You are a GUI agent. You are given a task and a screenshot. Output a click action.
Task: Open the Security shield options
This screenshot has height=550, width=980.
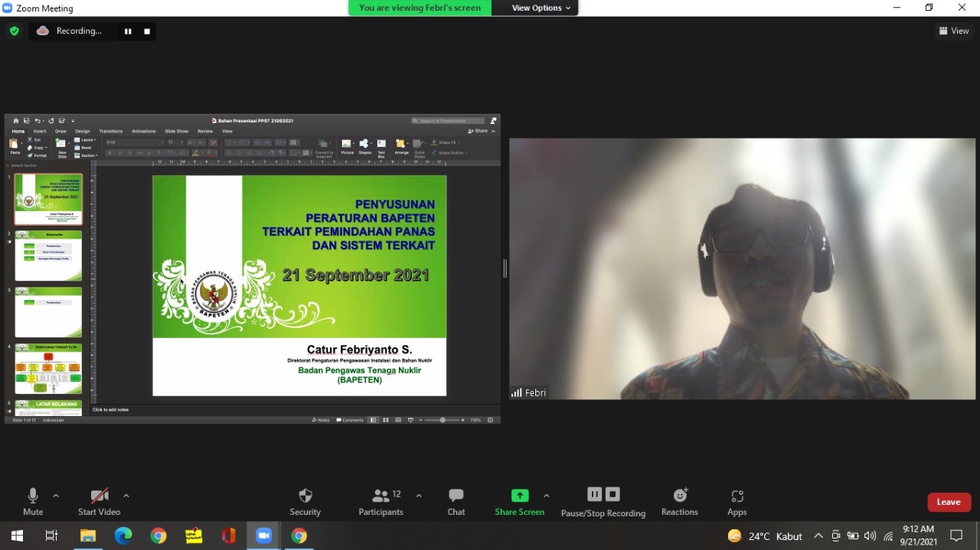pos(305,502)
